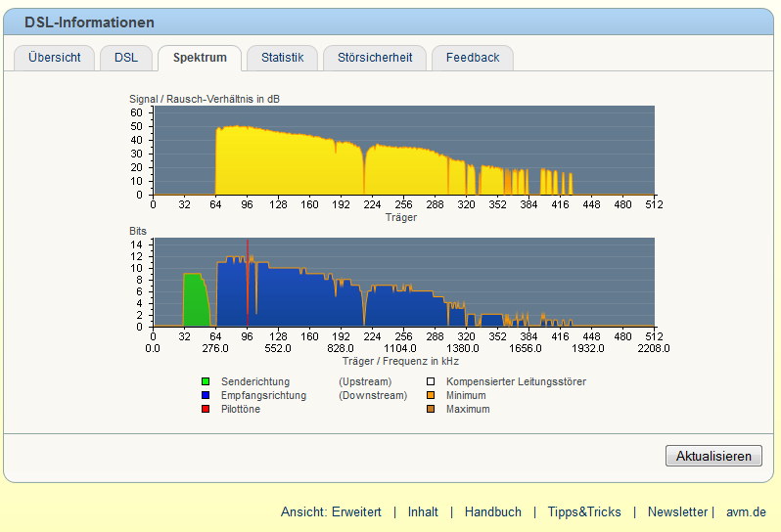The height and width of the screenshot is (532, 781).
Task: Open the Ansicht: Erweitert link
Action: click(x=331, y=511)
